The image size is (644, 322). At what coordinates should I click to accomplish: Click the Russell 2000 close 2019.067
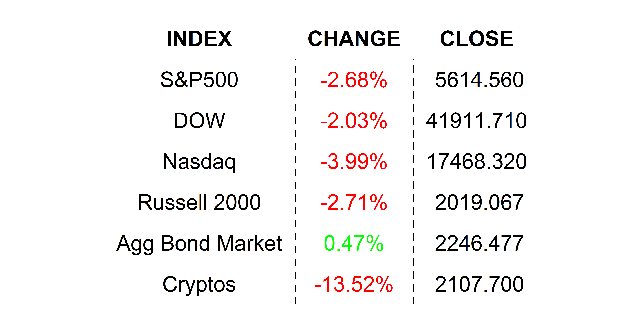point(479,202)
